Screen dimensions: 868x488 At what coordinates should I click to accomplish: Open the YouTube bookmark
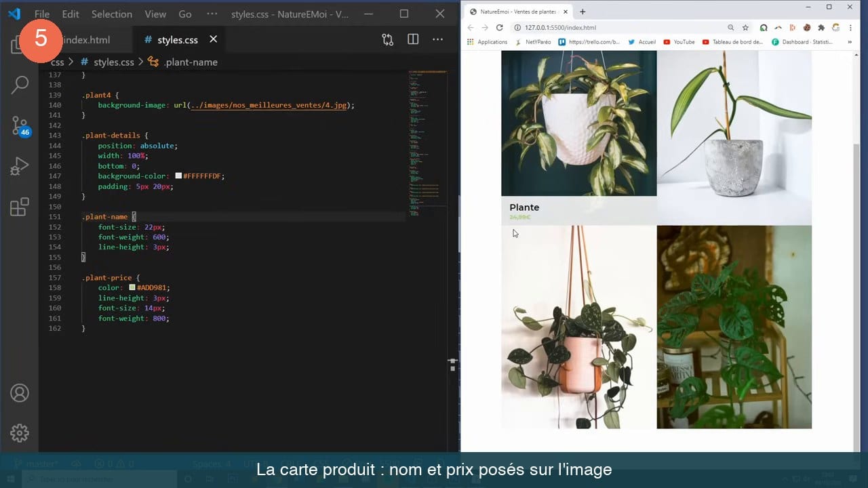click(679, 42)
